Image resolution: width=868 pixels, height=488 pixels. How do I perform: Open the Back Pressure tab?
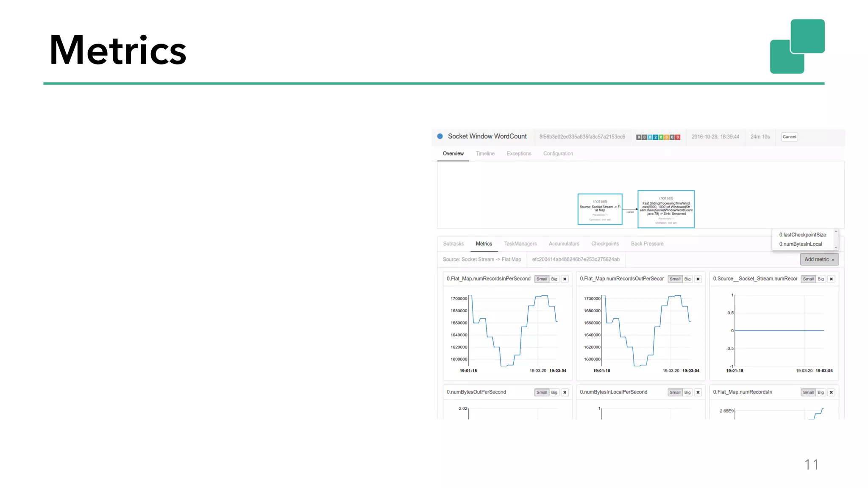tap(647, 244)
